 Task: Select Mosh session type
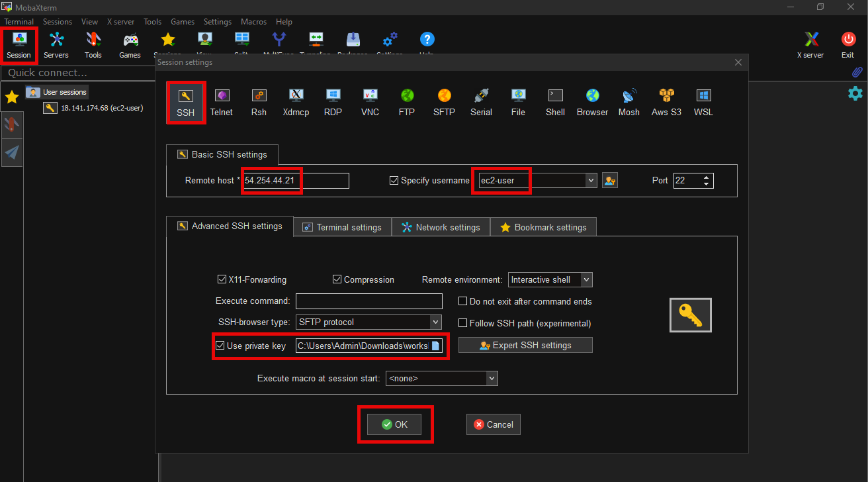629,103
